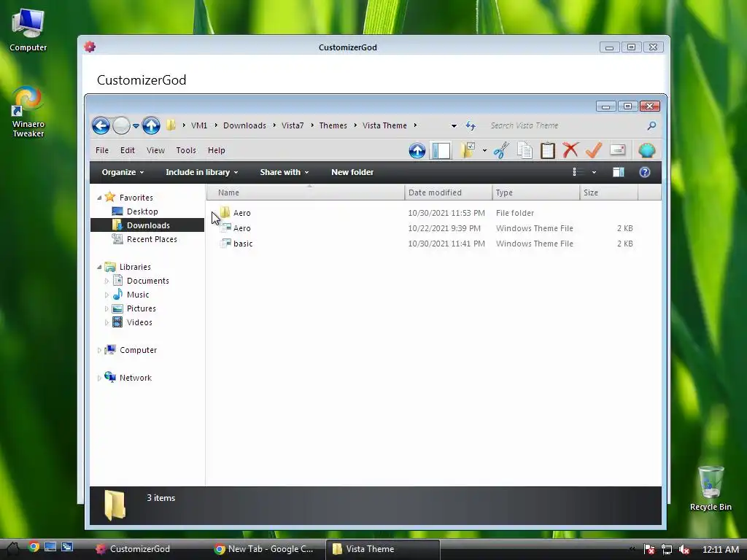Collapse the Favorites tree group
This screenshot has height=560, width=747.
click(x=99, y=198)
